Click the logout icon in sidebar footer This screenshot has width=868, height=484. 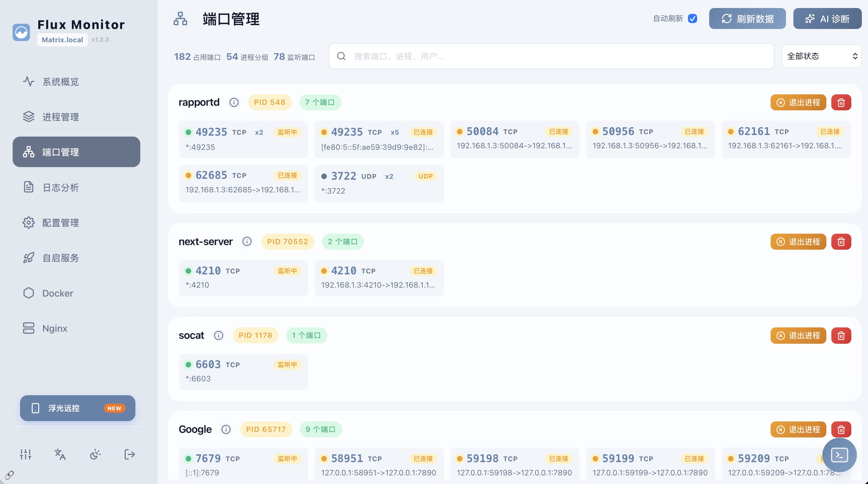(130, 454)
